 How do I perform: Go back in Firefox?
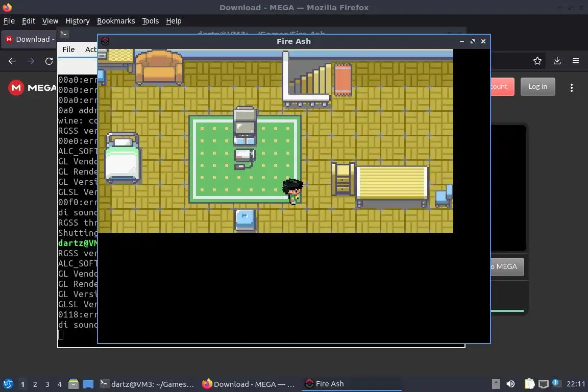pyautogui.click(x=12, y=61)
